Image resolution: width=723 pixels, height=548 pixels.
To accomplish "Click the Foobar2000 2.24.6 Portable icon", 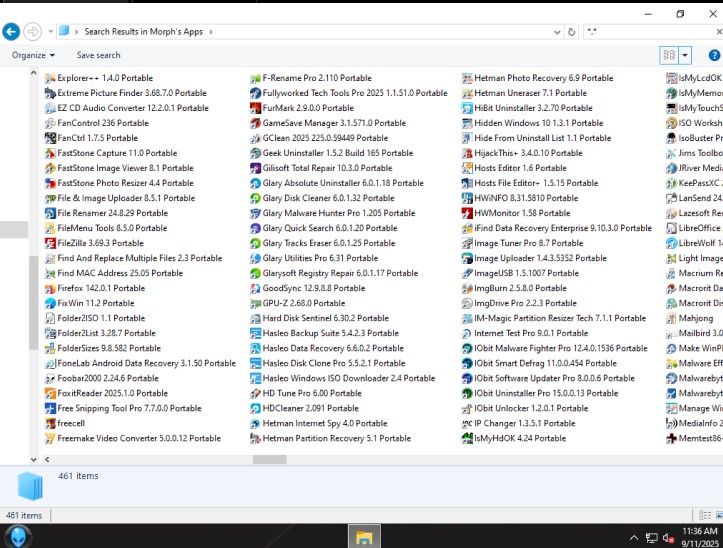I will click(x=50, y=378).
